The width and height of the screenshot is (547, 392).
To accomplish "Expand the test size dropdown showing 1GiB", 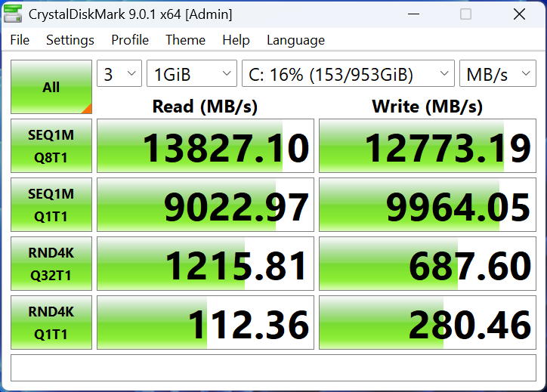I will pos(192,73).
